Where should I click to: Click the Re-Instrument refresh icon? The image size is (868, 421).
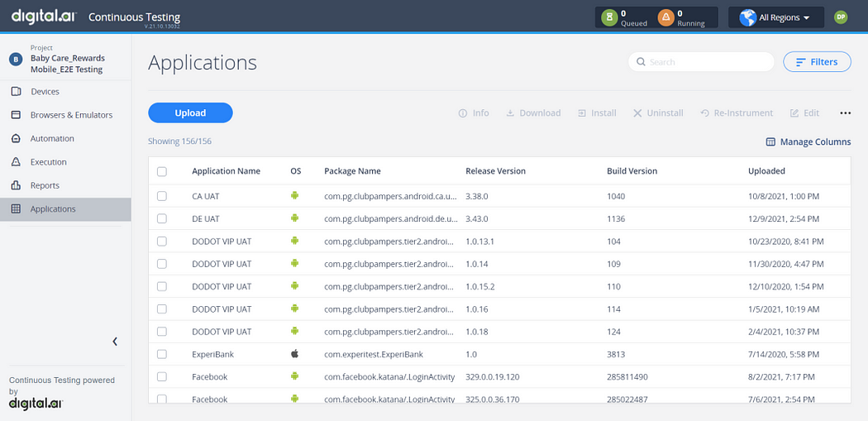[x=704, y=113]
